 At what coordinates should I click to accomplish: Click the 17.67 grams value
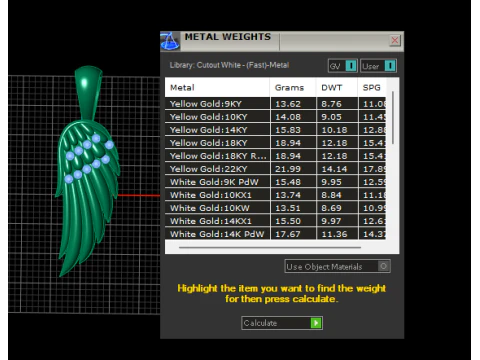point(288,234)
